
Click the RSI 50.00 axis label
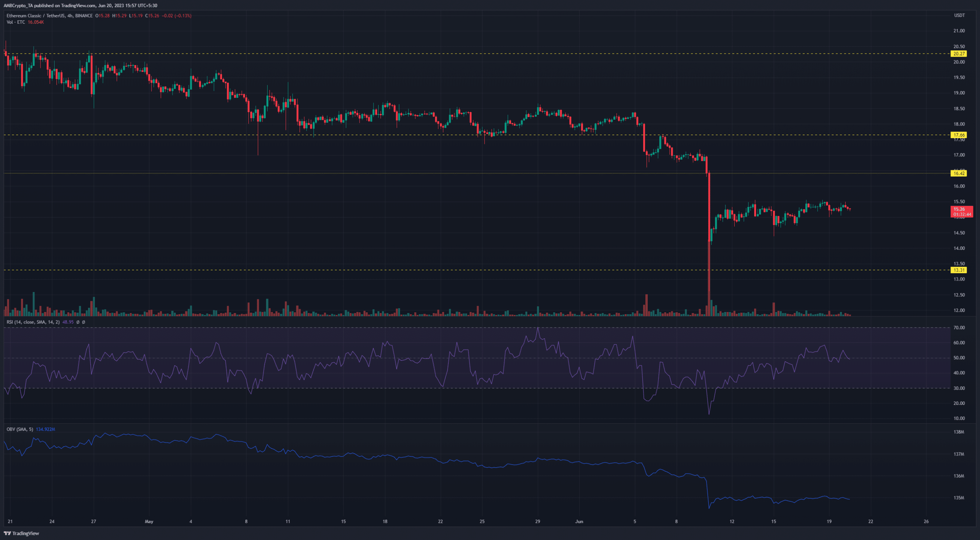959,358
